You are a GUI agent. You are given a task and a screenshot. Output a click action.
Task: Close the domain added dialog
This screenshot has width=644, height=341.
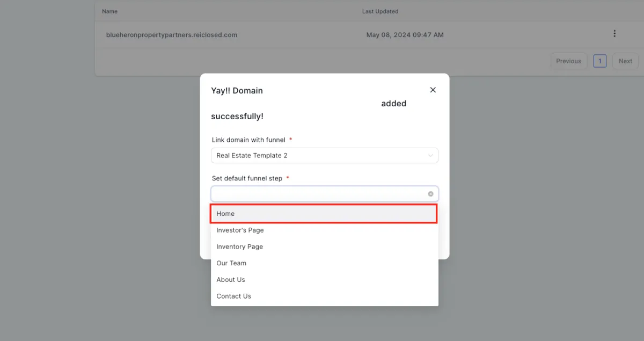click(x=433, y=90)
